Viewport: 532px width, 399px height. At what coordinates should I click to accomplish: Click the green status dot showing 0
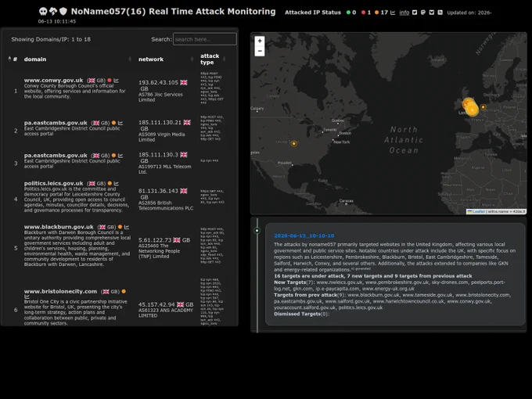click(x=348, y=13)
